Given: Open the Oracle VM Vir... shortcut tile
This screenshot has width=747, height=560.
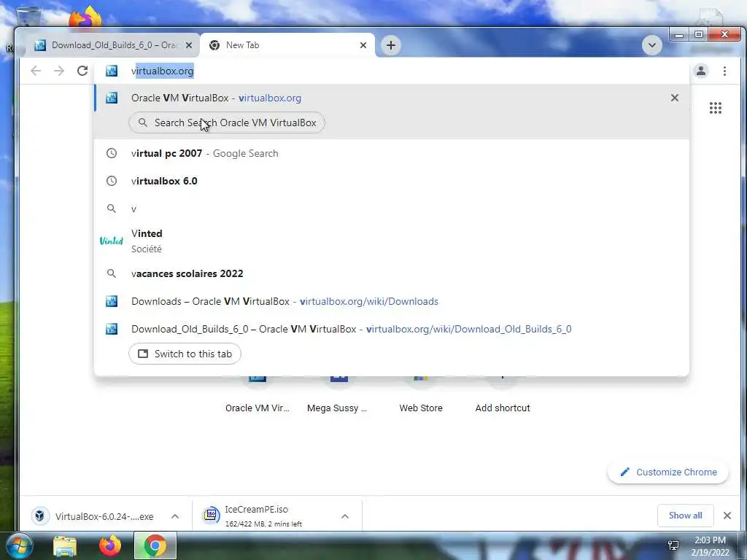Looking at the screenshot, I should [258, 395].
